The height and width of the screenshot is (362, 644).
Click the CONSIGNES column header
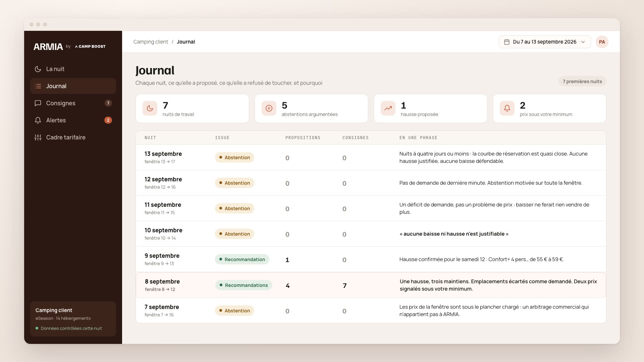[x=356, y=138]
